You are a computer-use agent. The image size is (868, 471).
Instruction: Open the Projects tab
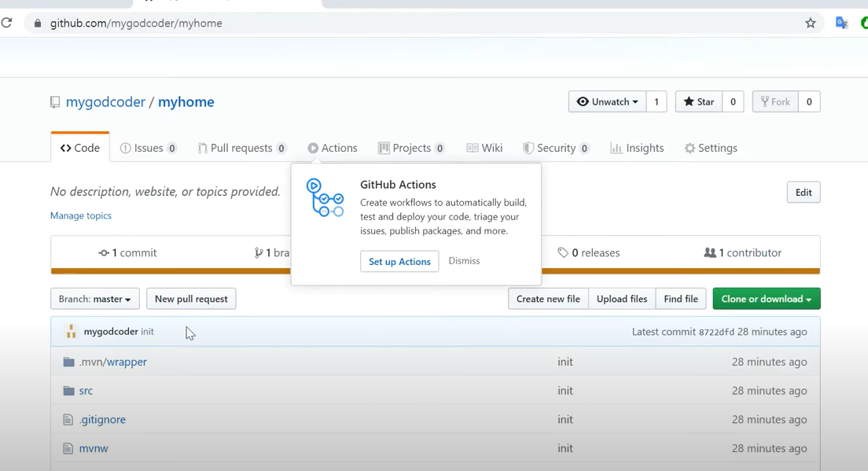(x=411, y=148)
